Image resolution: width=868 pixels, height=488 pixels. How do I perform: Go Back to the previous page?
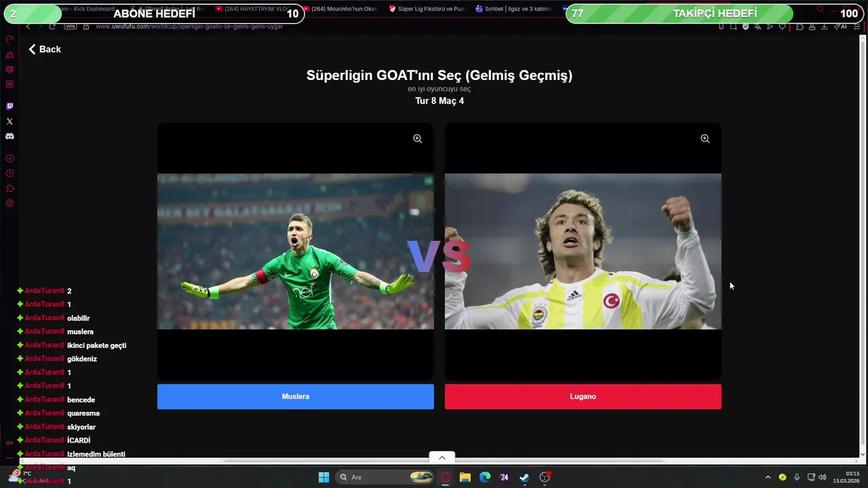pos(45,49)
